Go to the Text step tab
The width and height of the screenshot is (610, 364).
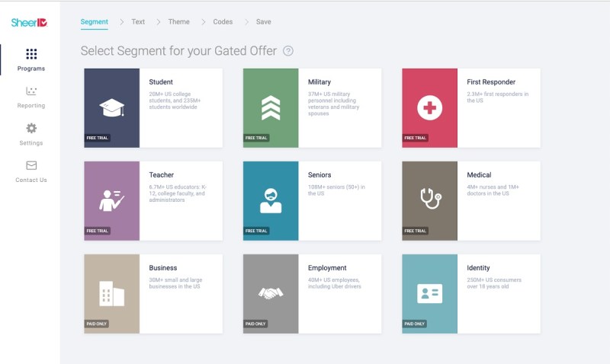pyautogui.click(x=138, y=22)
